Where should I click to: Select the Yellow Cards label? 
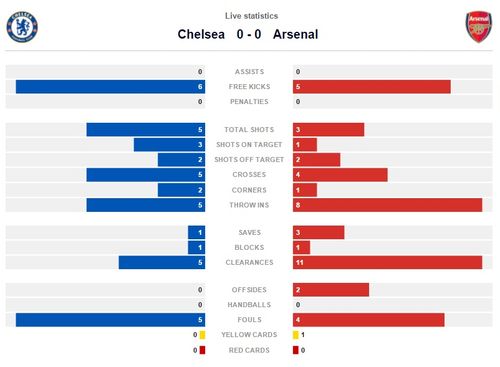click(249, 335)
